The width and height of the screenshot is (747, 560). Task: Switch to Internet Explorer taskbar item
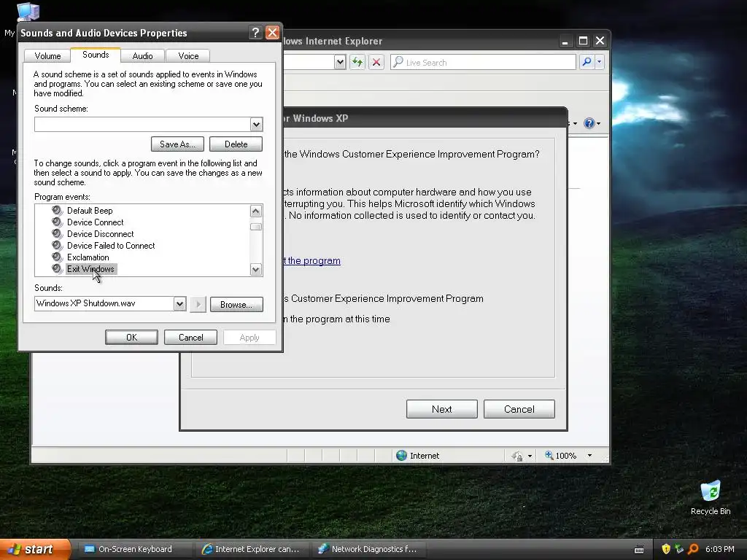click(251, 549)
